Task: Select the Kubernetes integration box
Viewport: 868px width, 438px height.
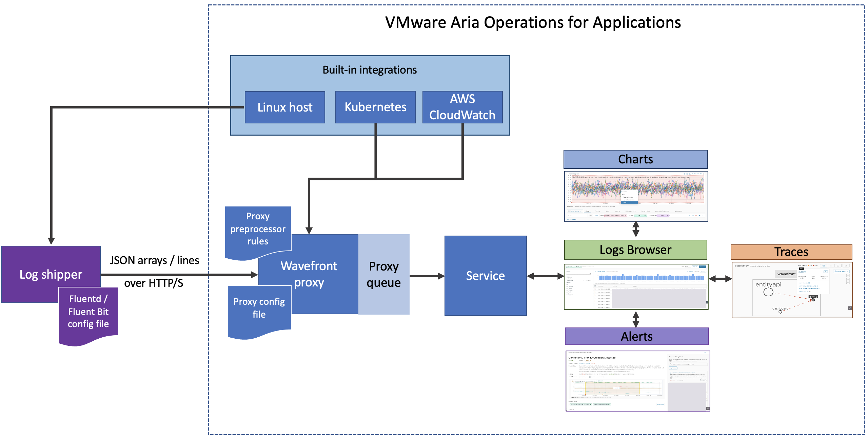Action: pos(375,107)
